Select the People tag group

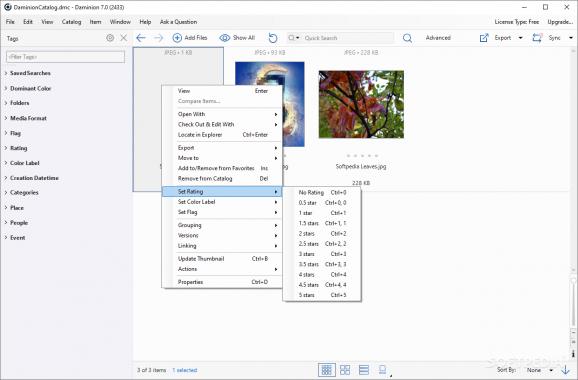click(x=19, y=223)
